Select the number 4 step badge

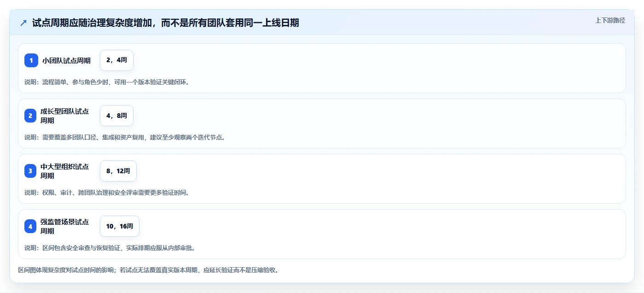pos(30,226)
